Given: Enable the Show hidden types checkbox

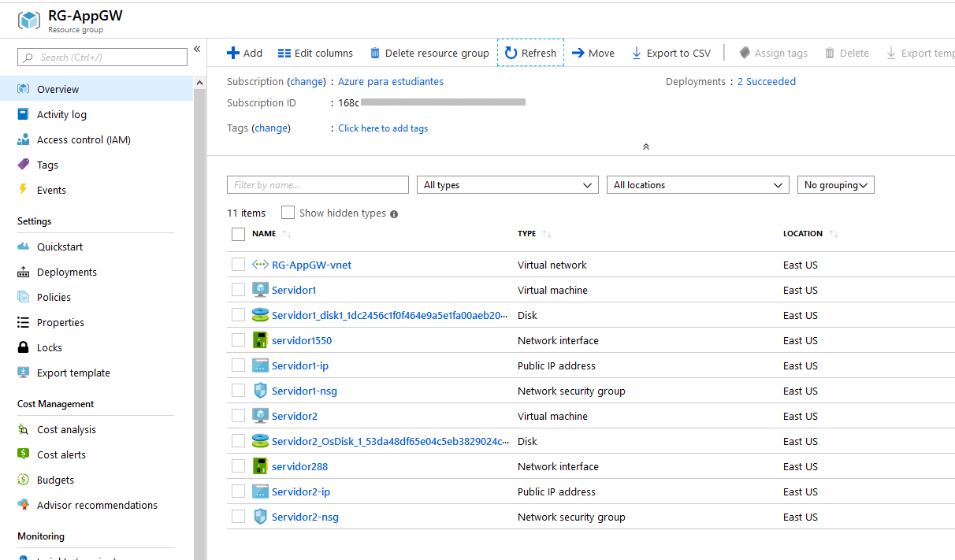Looking at the screenshot, I should [288, 213].
